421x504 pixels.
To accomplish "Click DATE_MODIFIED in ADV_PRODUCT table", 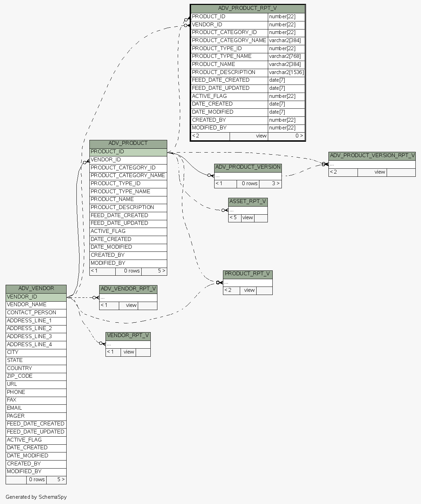I will 128,247.
